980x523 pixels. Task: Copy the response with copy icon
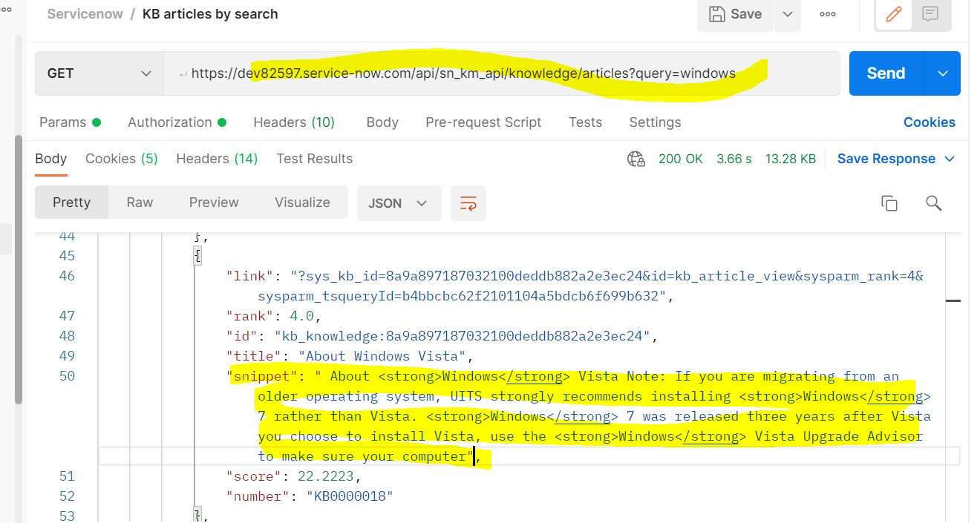coord(889,203)
